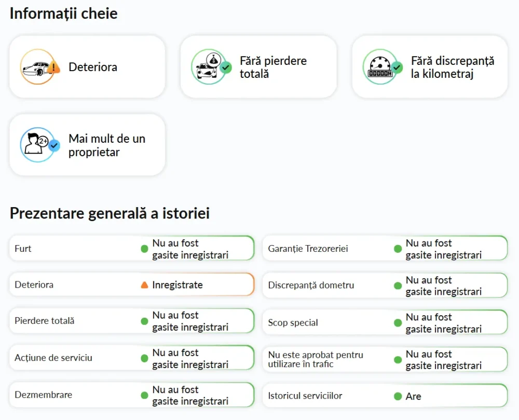The height and width of the screenshot is (420, 519).
Task: Select Nu este aprobat pentru utilizare label
Action: tap(316, 359)
